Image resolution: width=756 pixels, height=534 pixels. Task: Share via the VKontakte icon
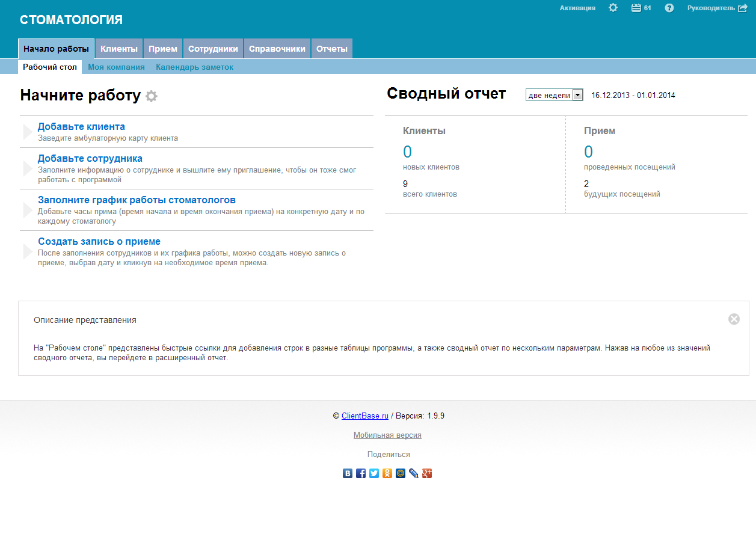348,473
